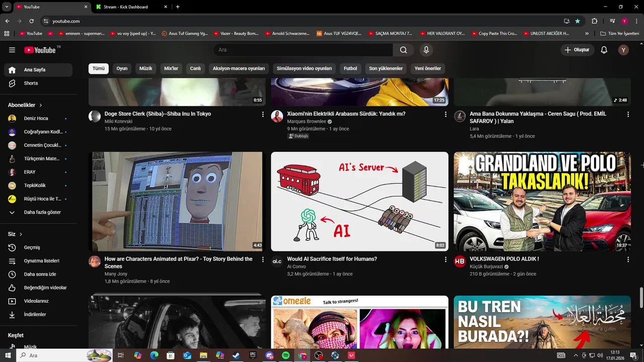This screenshot has width=644, height=362.
Task: Open Task View on the taskbar
Action: [x=121, y=355]
